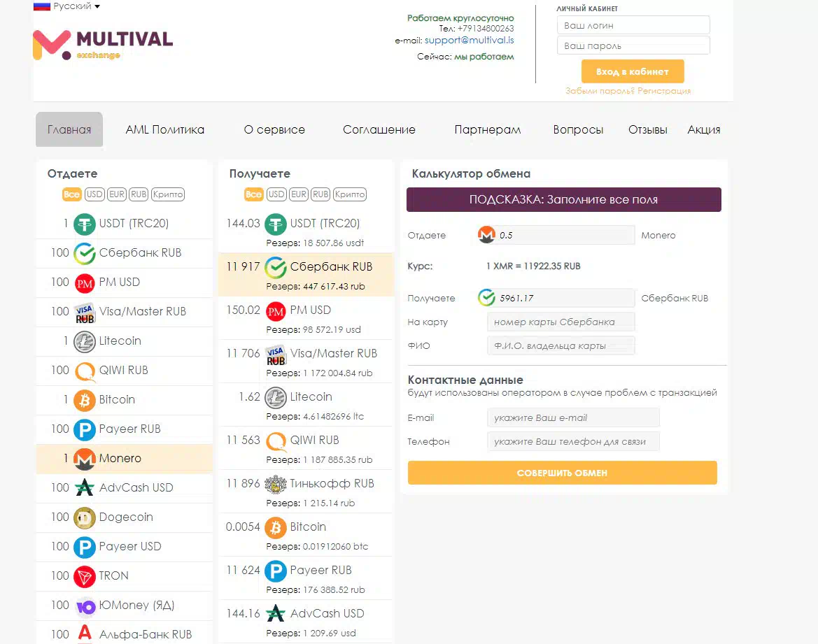
Task: Select Bitcoin icon in Отдаете list
Action: tap(84, 401)
